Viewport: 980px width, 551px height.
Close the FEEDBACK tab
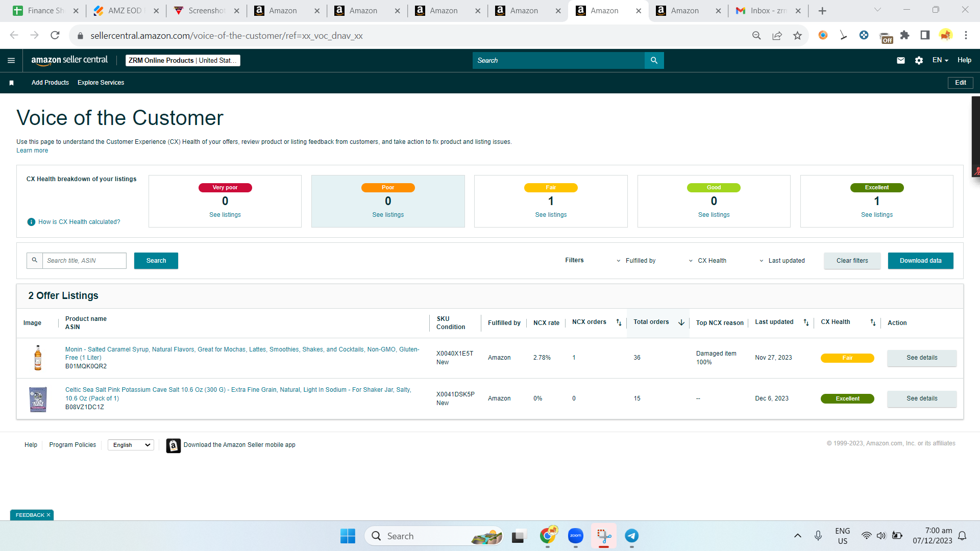pos(48,515)
